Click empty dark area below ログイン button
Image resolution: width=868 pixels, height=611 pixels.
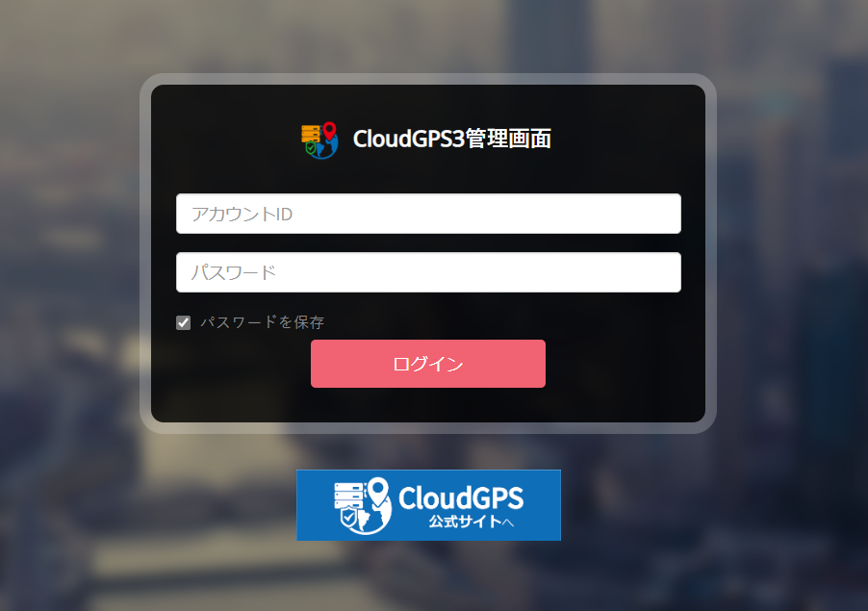pos(428,405)
